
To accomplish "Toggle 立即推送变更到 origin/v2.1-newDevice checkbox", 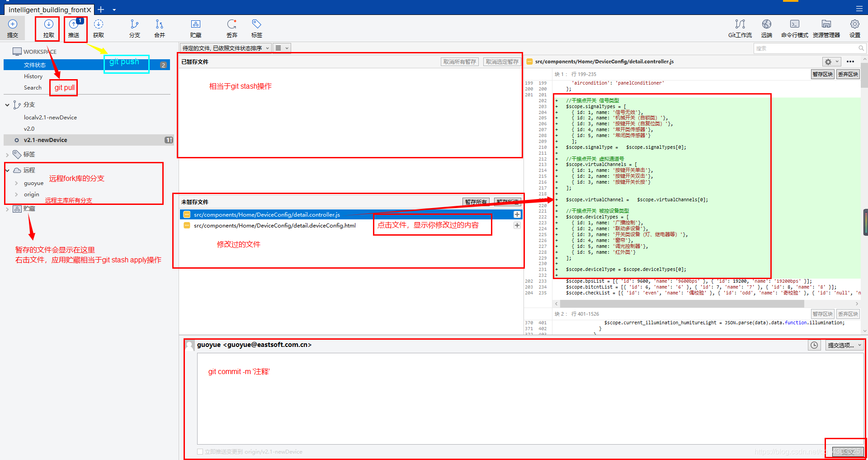I will [200, 451].
